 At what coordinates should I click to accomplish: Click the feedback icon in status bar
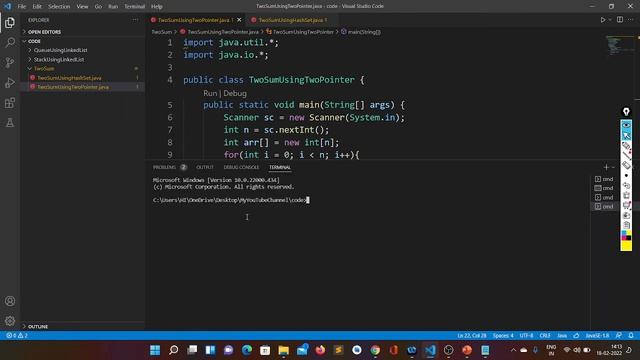click(619, 336)
